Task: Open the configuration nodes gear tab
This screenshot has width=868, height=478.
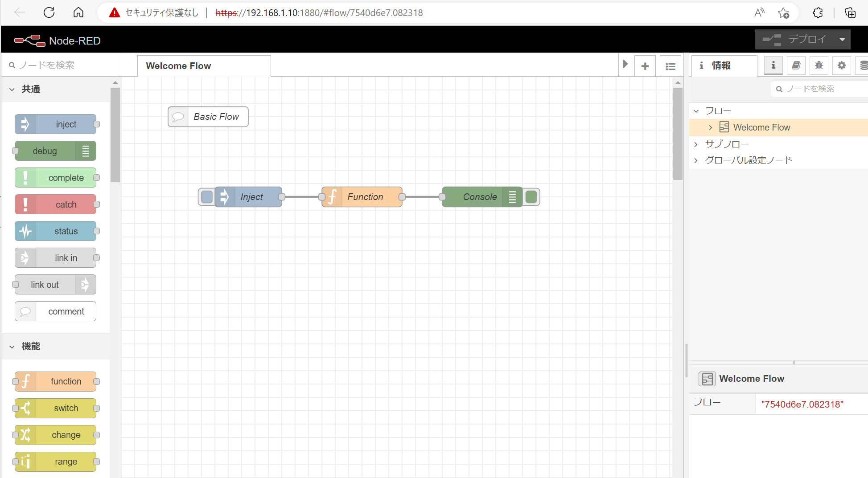Action: click(841, 65)
